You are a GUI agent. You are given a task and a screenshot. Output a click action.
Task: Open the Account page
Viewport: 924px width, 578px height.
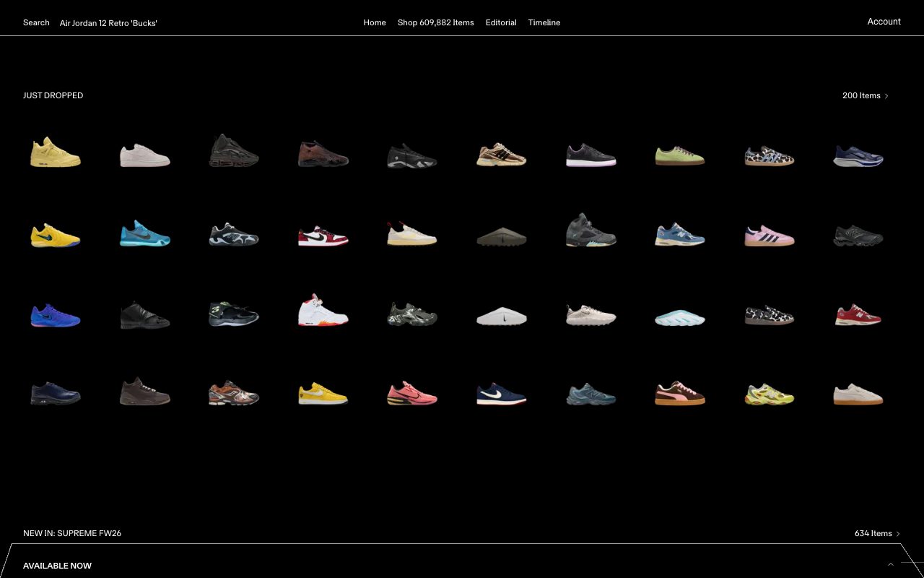pos(884,22)
